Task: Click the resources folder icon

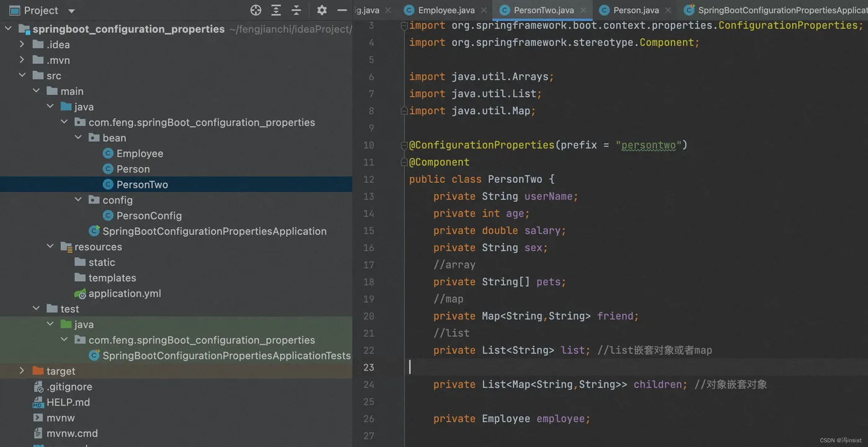Action: tap(66, 247)
